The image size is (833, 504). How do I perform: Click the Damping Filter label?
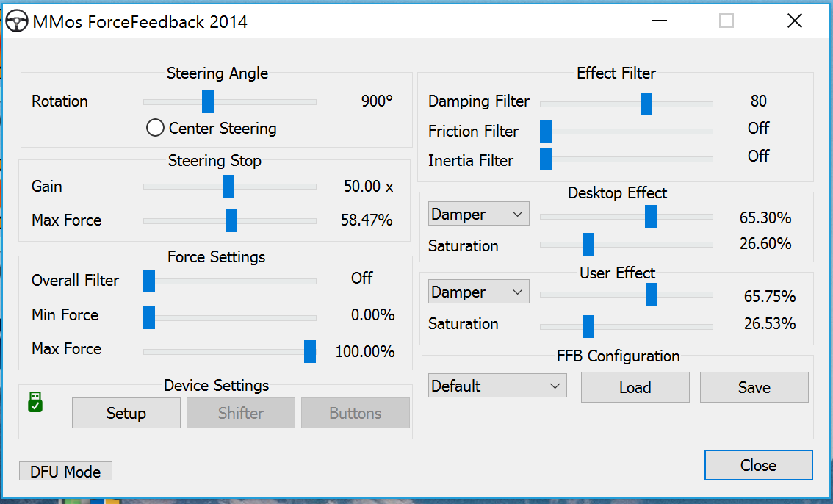pos(479,101)
